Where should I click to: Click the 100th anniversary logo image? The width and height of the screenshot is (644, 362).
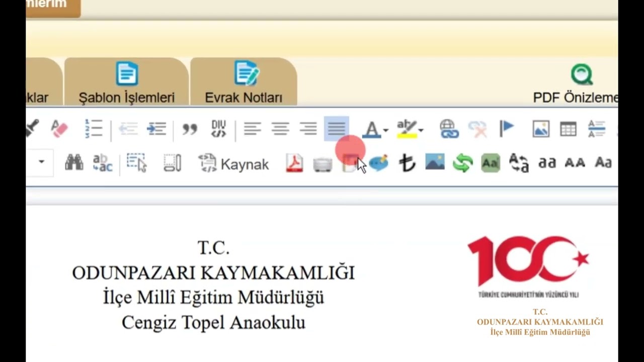click(528, 266)
